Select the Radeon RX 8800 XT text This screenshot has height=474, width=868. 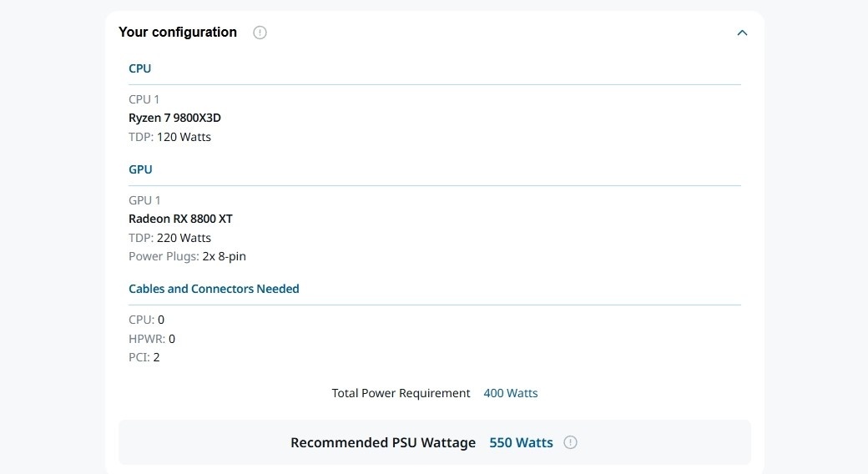coord(180,219)
